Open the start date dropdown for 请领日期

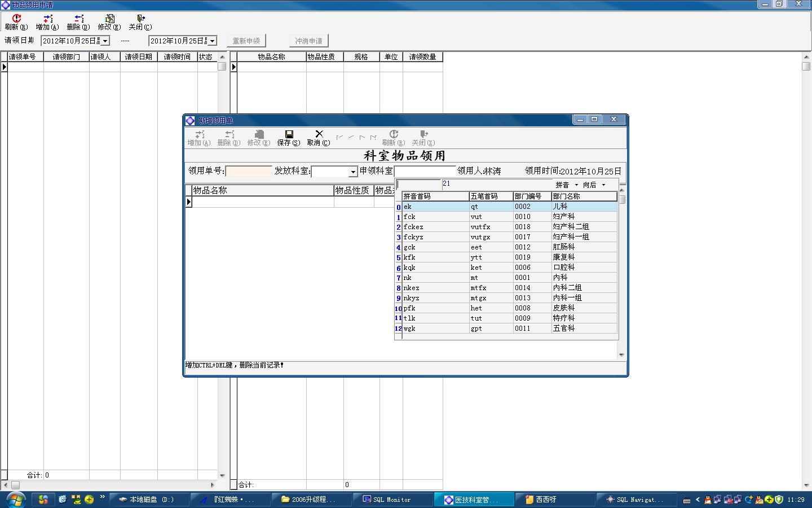[105, 41]
